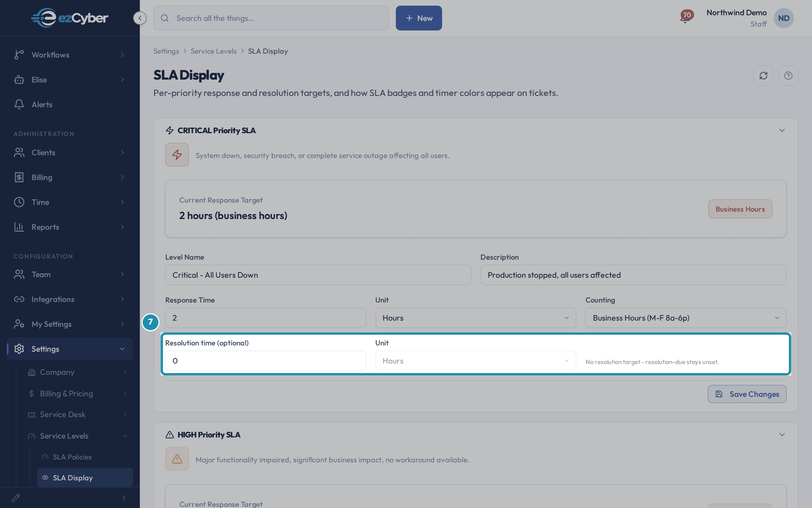Collapse the HIGH Priority SLA section
The image size is (812, 508).
[782, 435]
